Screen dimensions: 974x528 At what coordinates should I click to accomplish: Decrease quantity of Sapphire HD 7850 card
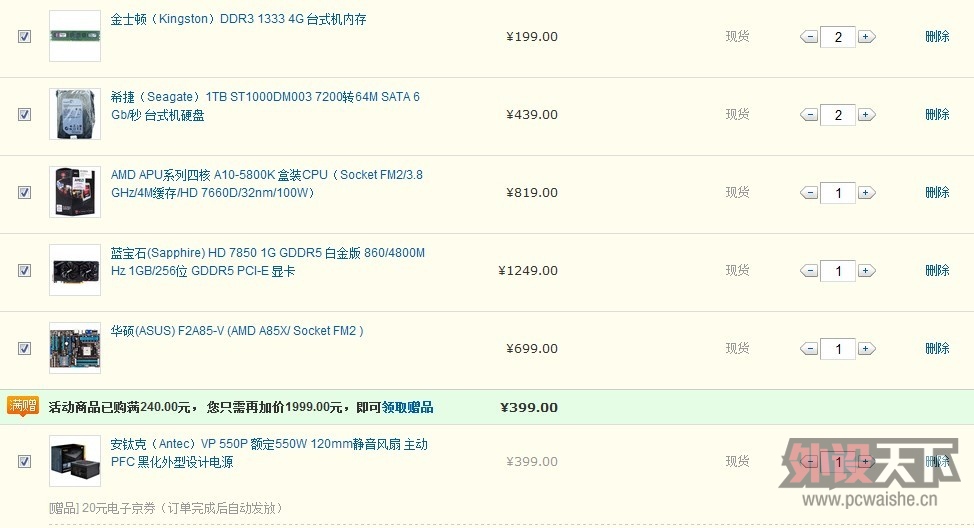(x=809, y=270)
